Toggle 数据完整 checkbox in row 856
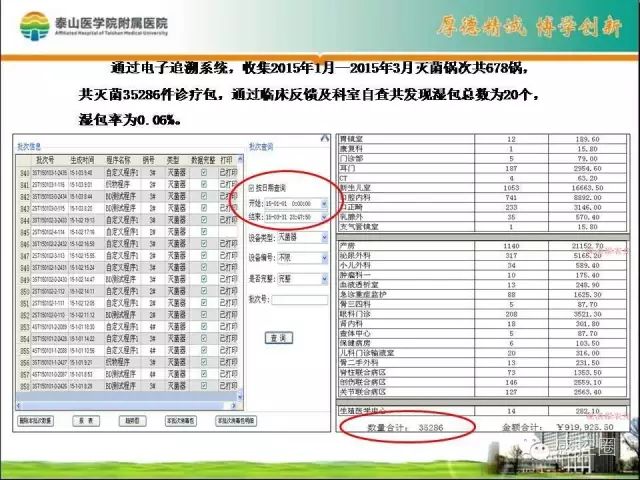This screenshot has height=480, width=640. click(x=204, y=362)
